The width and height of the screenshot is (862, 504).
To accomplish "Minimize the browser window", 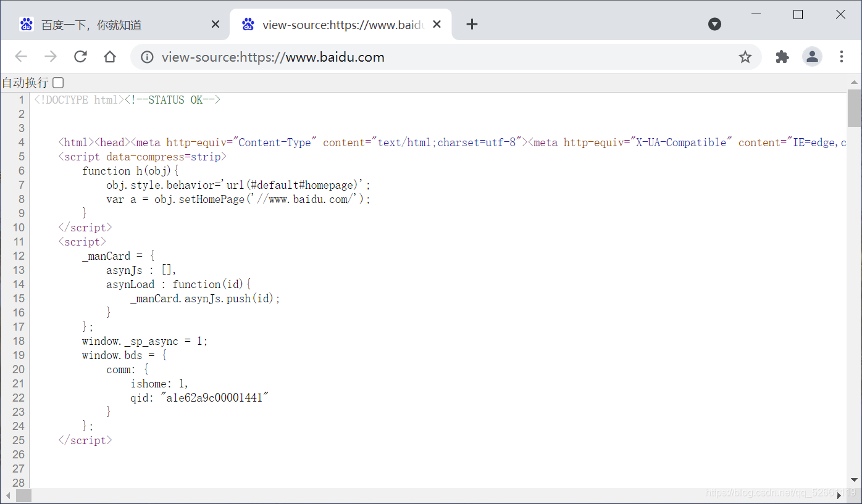I will tap(756, 14).
